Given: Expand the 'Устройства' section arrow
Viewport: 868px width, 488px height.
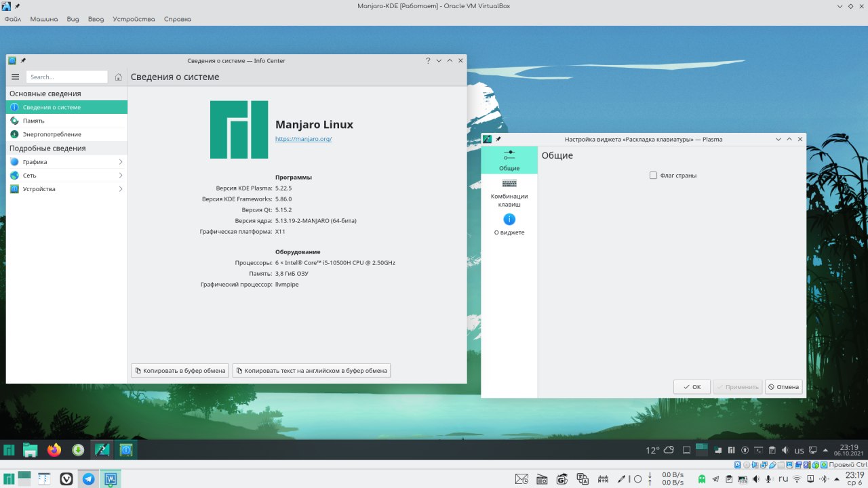Looking at the screenshot, I should tap(121, 189).
